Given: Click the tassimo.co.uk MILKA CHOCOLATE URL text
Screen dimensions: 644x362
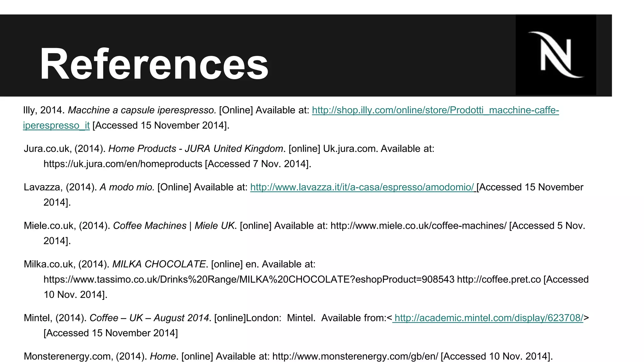Looking at the screenshot, I should click(249, 280).
